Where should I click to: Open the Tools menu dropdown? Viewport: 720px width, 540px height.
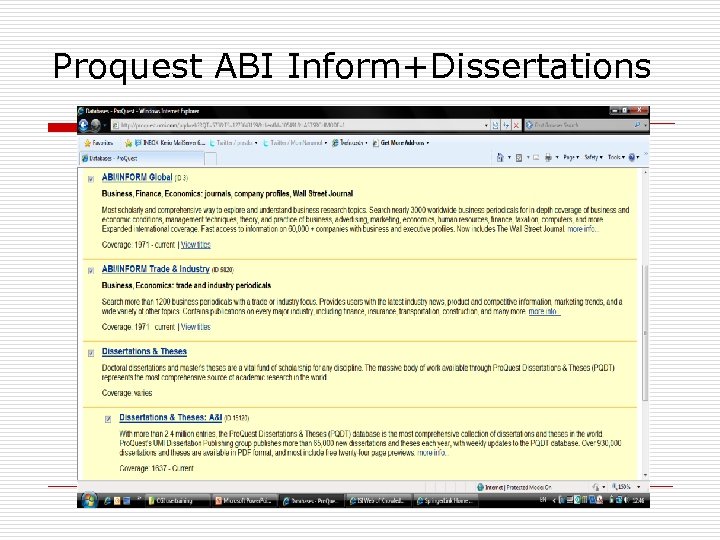(616, 158)
